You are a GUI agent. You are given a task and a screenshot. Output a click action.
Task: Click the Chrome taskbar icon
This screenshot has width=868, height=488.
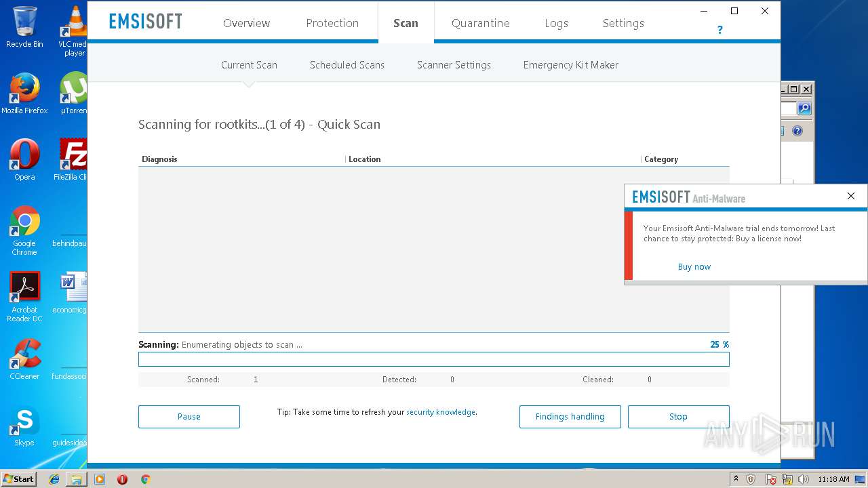(145, 479)
